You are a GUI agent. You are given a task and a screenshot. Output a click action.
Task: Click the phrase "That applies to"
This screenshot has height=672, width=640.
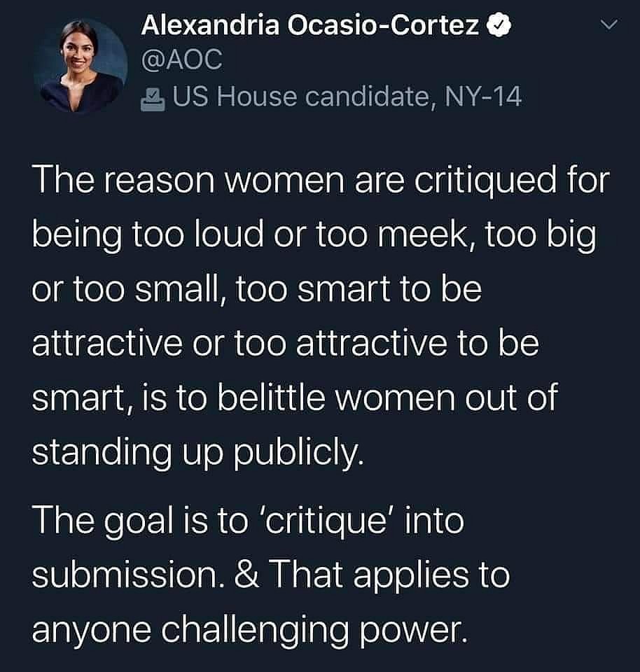coord(389,575)
